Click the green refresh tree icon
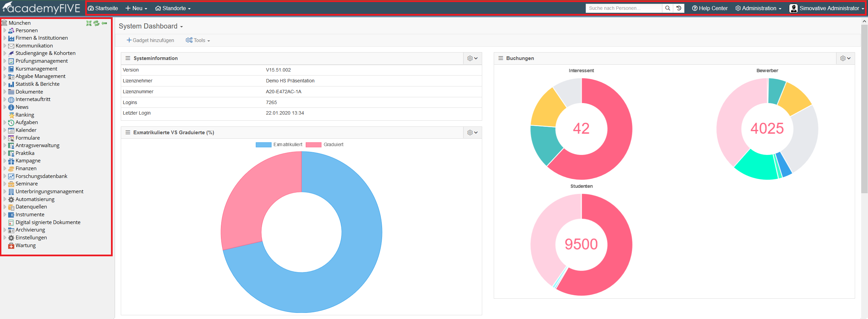The height and width of the screenshot is (319, 868). click(x=96, y=23)
